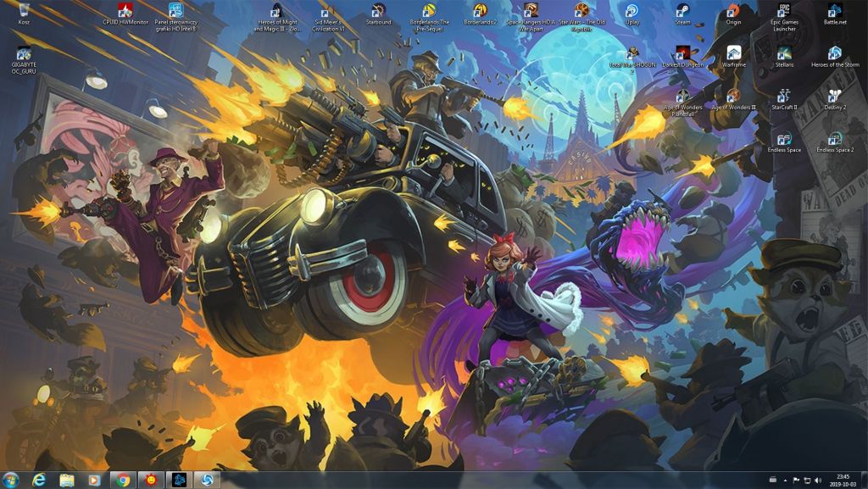Select Star Wars - The Old Republic shortcut

pyautogui.click(x=581, y=17)
